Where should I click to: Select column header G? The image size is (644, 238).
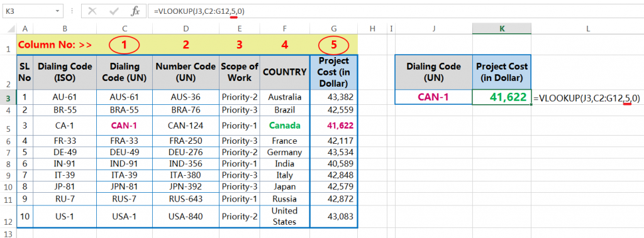tap(333, 29)
